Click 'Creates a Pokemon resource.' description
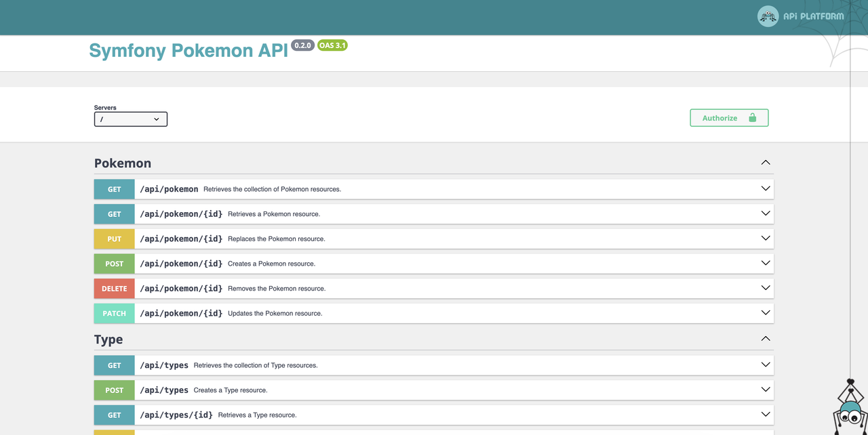The height and width of the screenshot is (435, 868). 271,264
